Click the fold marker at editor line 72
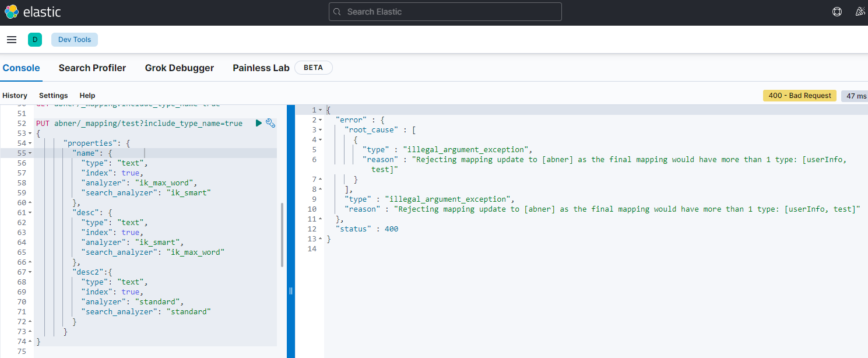Image resolution: width=868 pixels, height=358 pixels. 30,322
